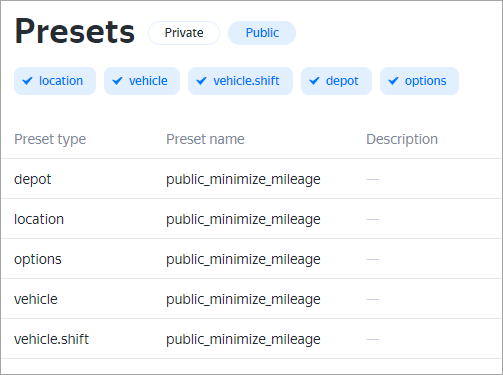Click the Description column header
The height and width of the screenshot is (375, 503).
click(402, 139)
